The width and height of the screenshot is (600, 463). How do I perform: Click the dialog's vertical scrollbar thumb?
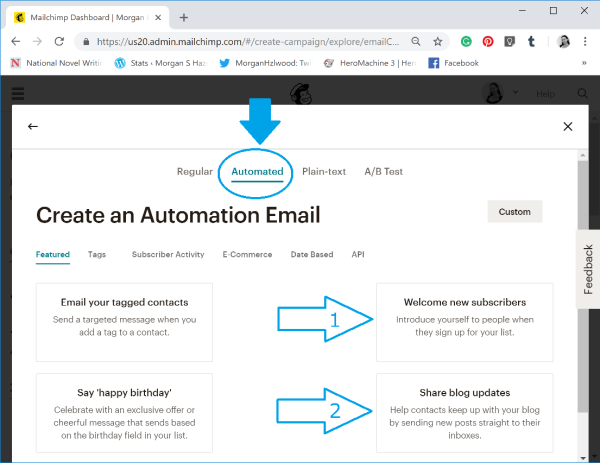coord(583,286)
